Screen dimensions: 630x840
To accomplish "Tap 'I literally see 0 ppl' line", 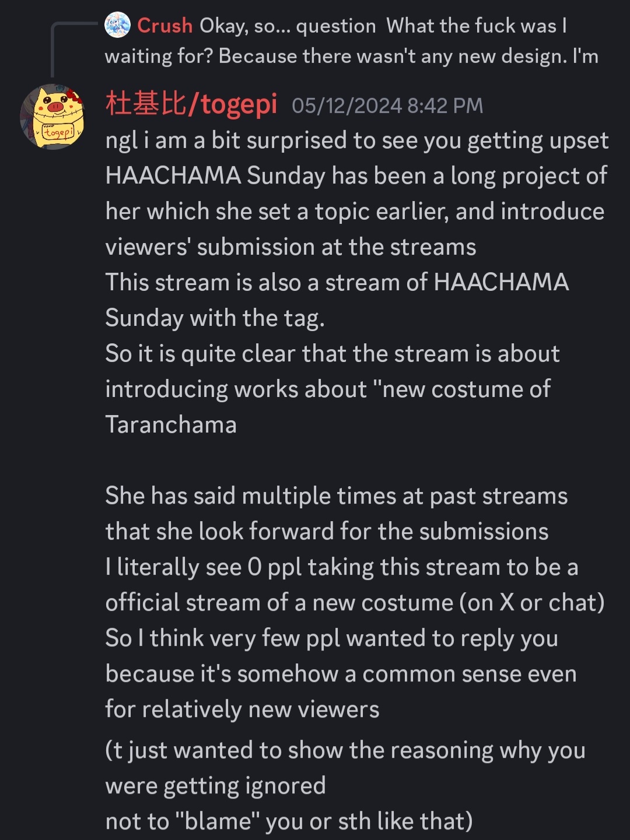I will [342, 567].
